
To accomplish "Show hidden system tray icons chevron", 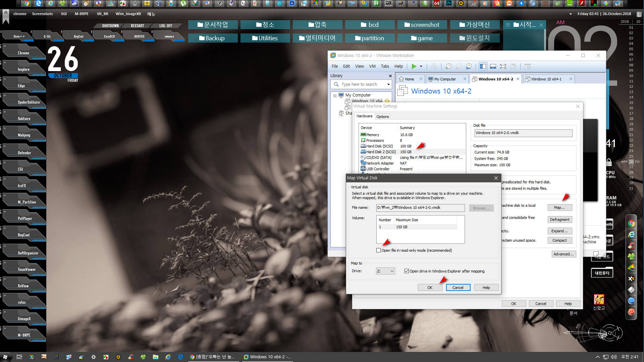I will click(597, 357).
